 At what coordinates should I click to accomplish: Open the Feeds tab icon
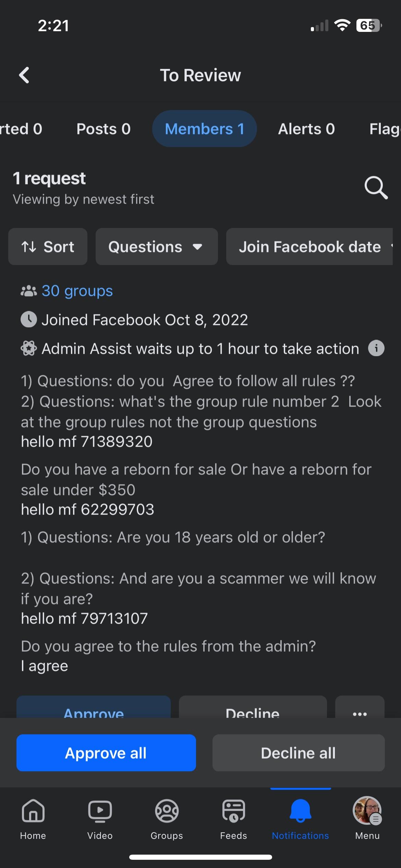click(233, 811)
